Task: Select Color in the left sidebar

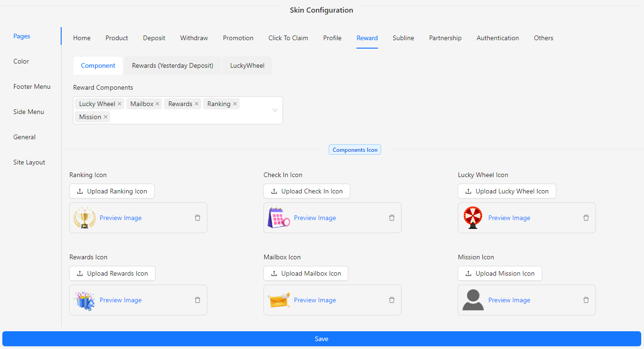Action: pyautogui.click(x=21, y=61)
